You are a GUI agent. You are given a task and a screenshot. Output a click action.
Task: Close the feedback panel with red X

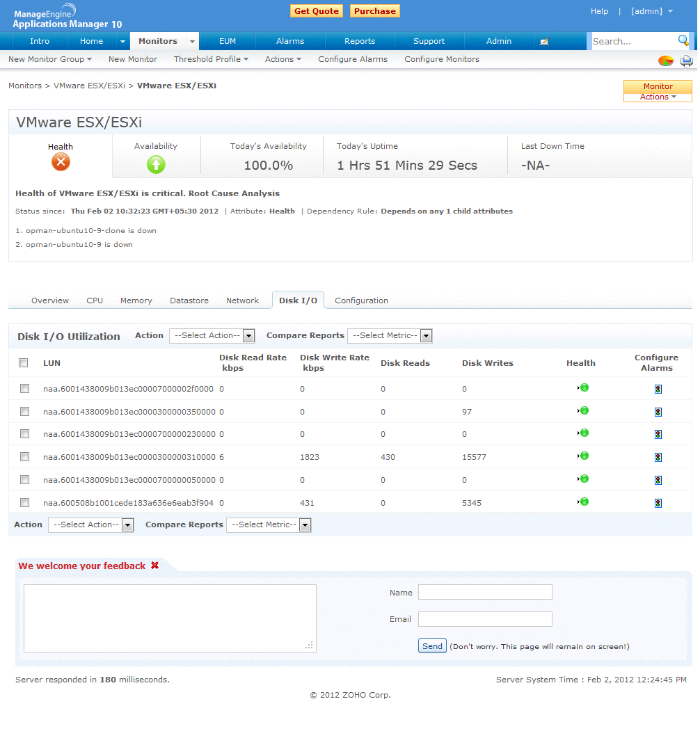coord(155,566)
